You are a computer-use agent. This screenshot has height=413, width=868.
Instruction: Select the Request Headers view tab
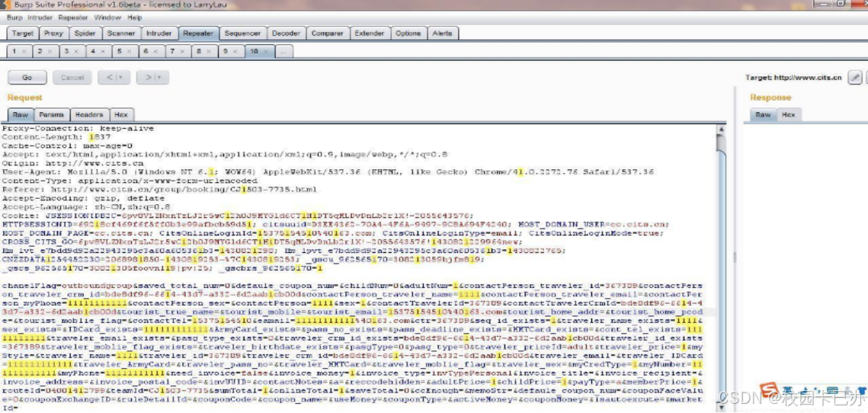click(89, 114)
